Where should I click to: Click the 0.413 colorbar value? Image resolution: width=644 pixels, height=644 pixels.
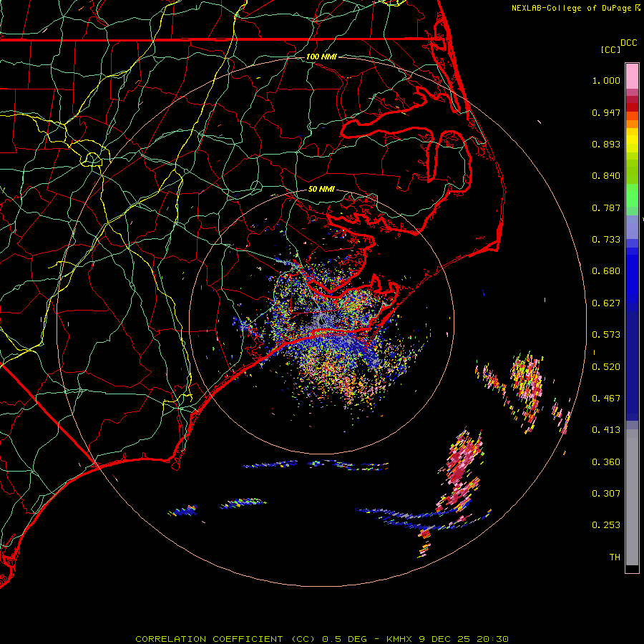(606, 430)
